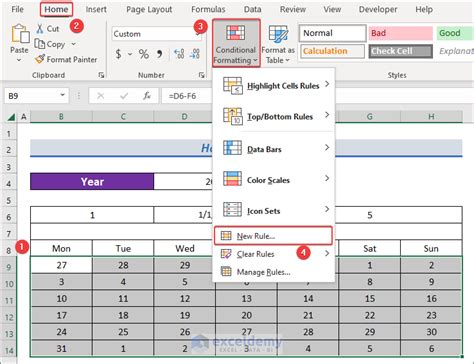This screenshot has height=364, width=474.
Task: Select cell containing 31 under Mon
Action: point(61,349)
